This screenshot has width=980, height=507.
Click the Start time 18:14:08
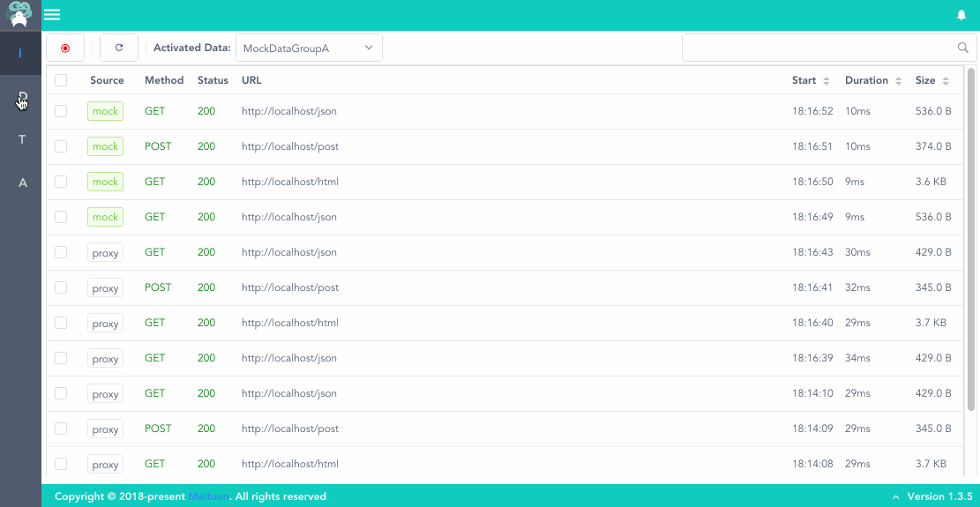pos(812,464)
